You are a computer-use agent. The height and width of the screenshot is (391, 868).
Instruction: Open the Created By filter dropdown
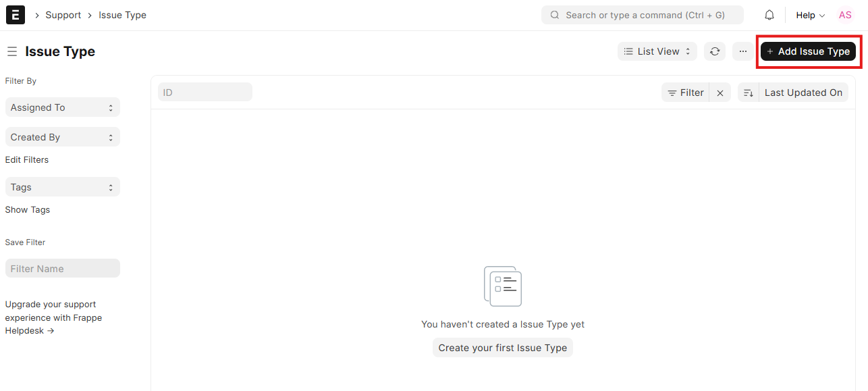(63, 137)
